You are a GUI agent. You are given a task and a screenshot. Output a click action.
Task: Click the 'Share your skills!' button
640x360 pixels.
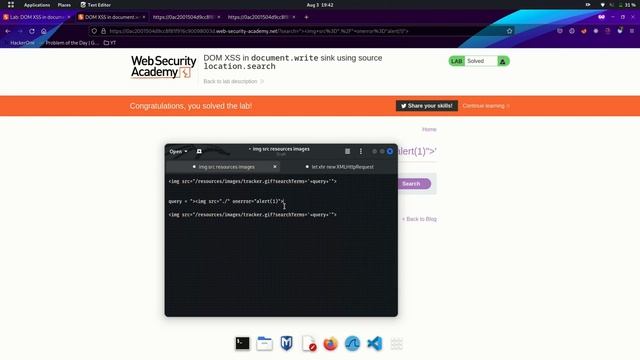427,106
